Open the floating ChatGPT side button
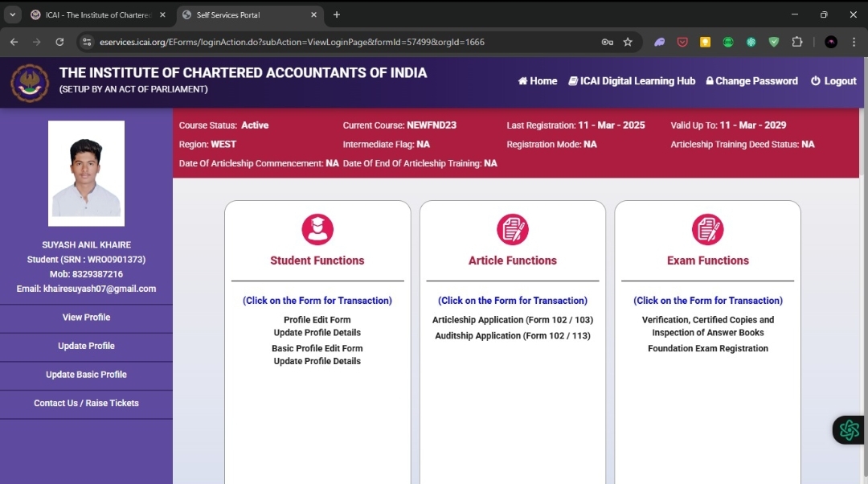Screen dimensions: 868x484 (x=849, y=430)
